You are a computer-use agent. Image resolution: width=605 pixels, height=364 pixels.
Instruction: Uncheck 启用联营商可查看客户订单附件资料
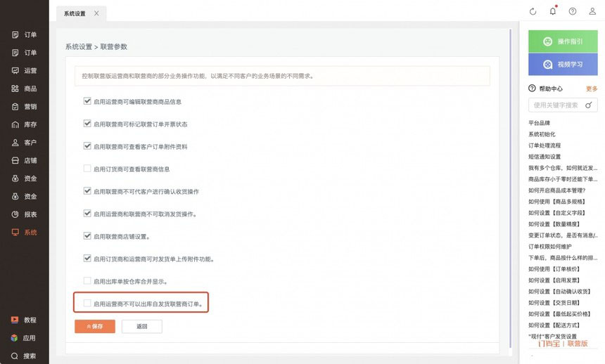(87, 145)
